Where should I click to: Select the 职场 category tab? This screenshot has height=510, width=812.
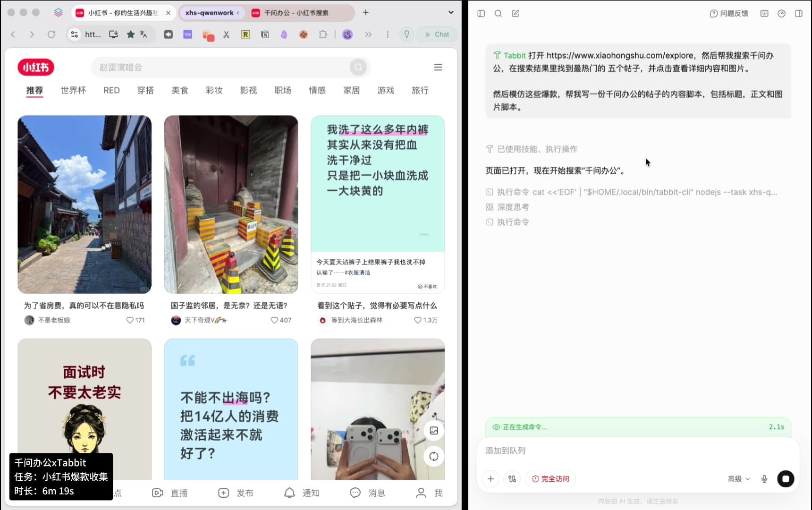pyautogui.click(x=283, y=90)
